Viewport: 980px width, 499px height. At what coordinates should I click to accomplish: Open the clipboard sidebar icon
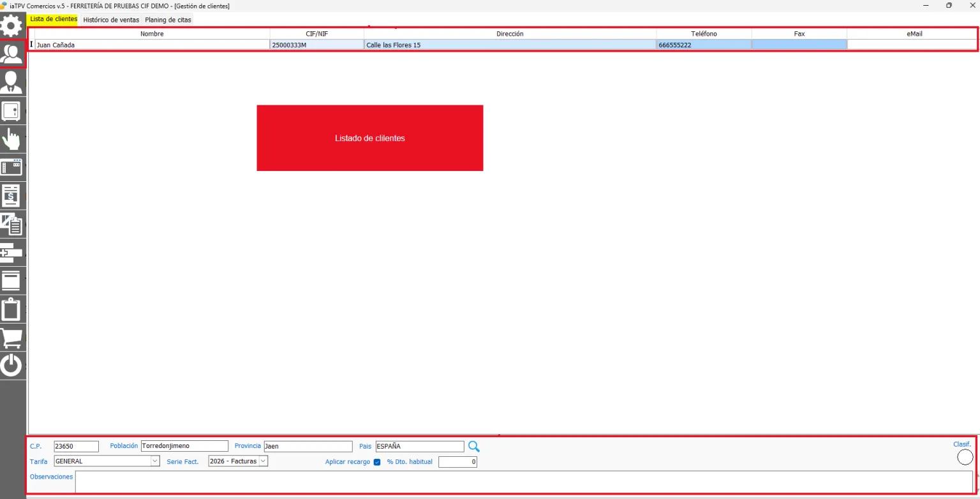11,309
